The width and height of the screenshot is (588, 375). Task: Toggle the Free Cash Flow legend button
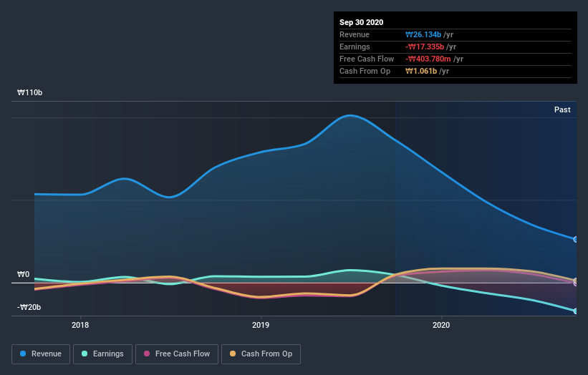tap(177, 354)
